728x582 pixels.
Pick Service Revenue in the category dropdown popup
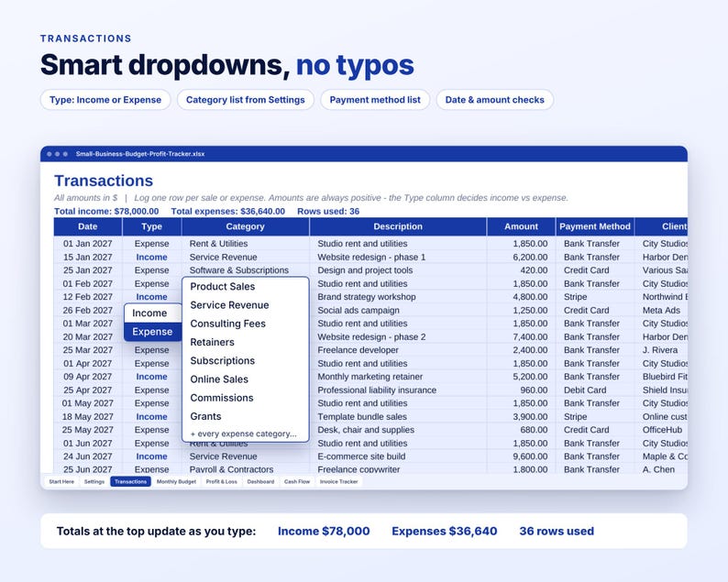(x=246, y=305)
